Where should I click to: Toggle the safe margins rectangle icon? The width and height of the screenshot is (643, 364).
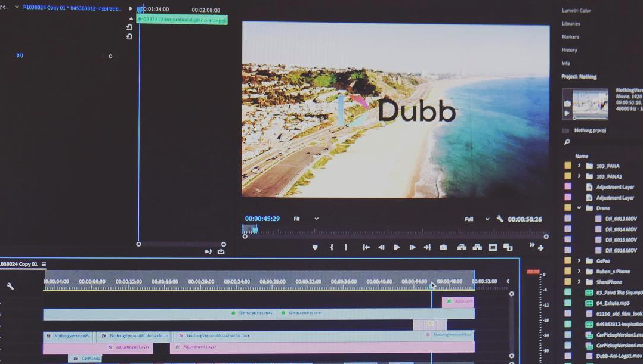(x=493, y=247)
